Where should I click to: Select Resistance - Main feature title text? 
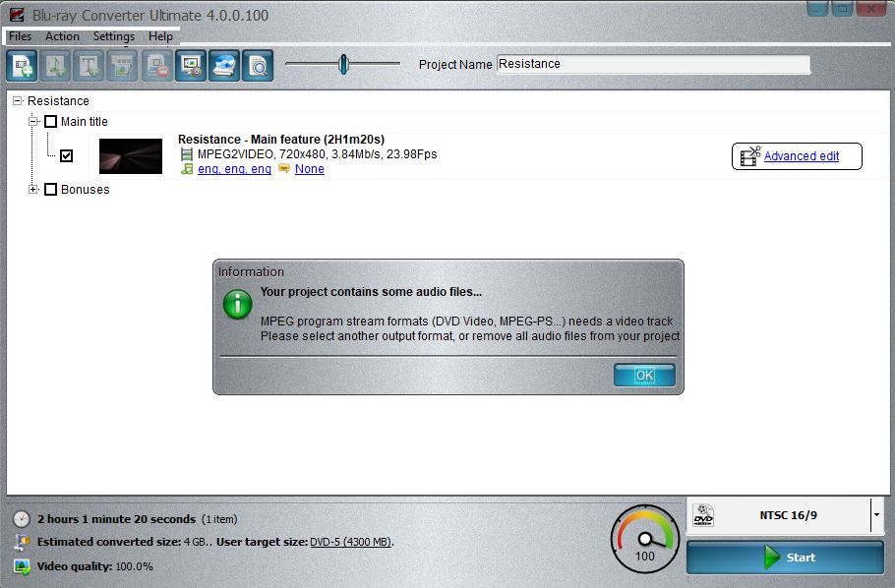pyautogui.click(x=281, y=140)
